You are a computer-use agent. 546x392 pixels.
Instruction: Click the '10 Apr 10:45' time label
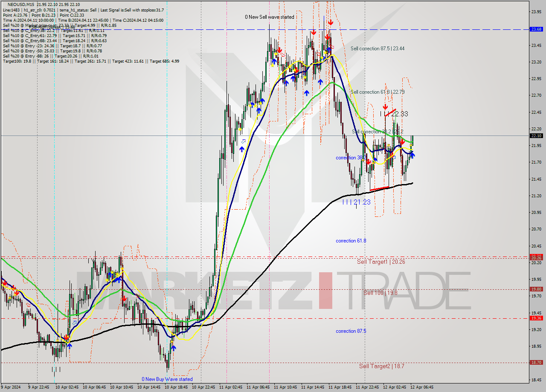point(122,387)
